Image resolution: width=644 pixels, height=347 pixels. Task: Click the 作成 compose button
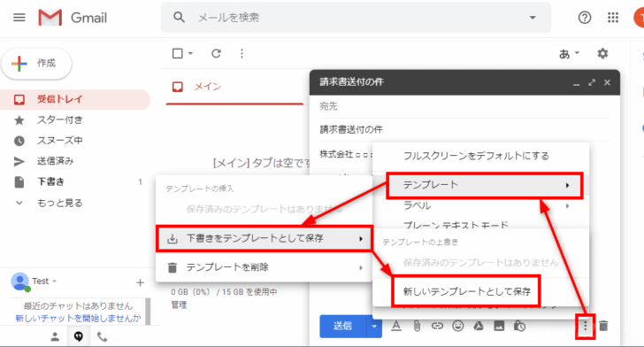(36, 64)
